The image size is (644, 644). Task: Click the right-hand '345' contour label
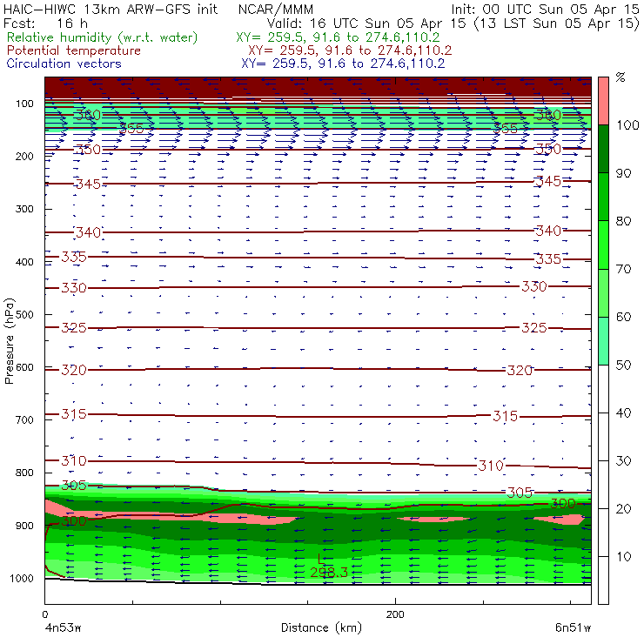(548, 181)
